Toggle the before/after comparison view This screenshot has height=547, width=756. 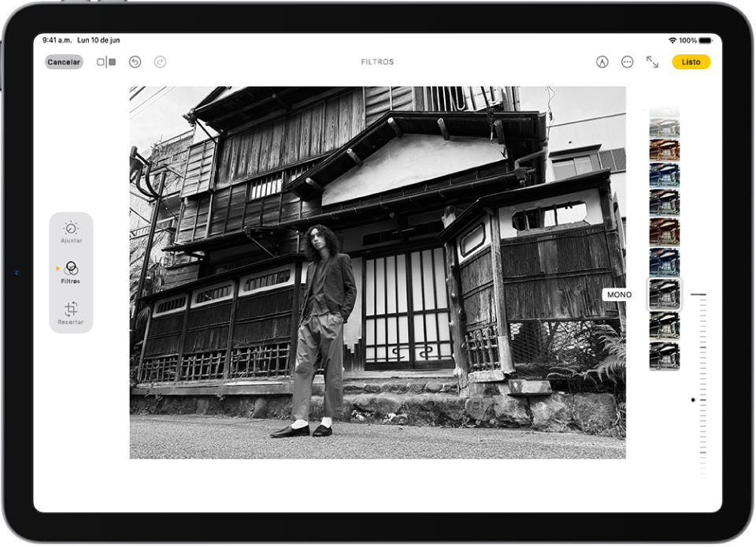(105, 61)
